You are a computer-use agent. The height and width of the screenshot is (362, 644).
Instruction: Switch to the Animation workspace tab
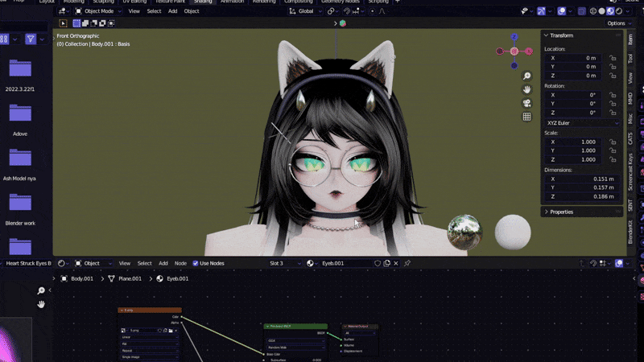pos(233,2)
